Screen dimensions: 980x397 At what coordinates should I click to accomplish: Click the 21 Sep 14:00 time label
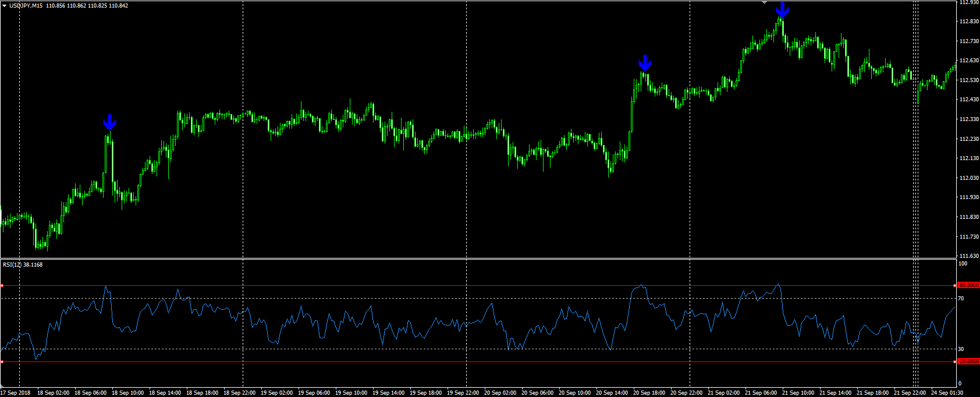[836, 393]
